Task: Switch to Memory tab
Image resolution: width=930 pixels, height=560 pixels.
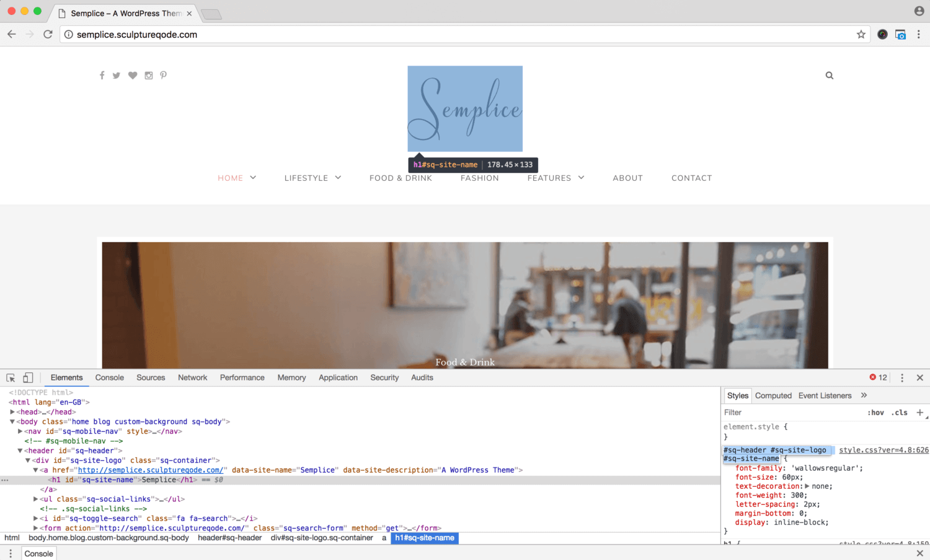Action: 291,378
